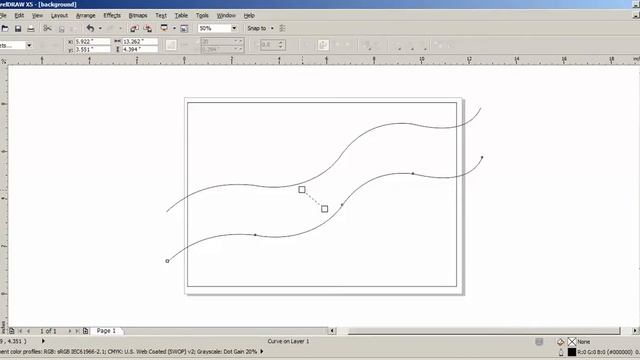Open the Text menu

[x=161, y=16]
